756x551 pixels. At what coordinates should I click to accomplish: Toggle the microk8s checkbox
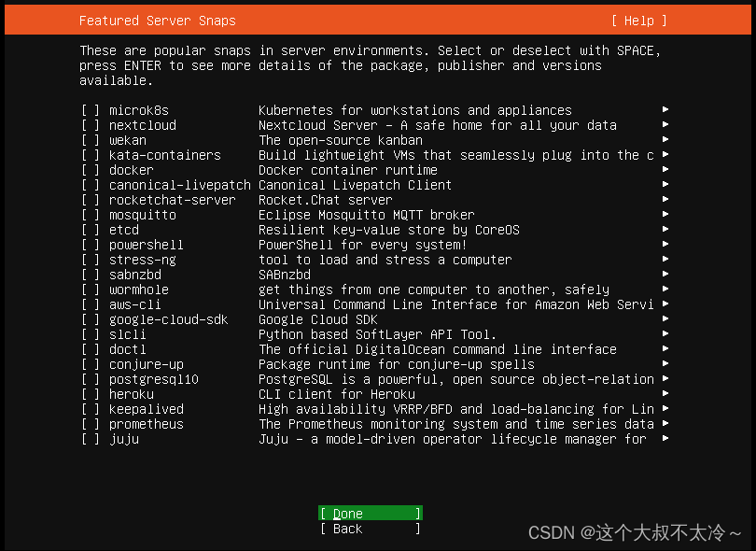pos(91,110)
